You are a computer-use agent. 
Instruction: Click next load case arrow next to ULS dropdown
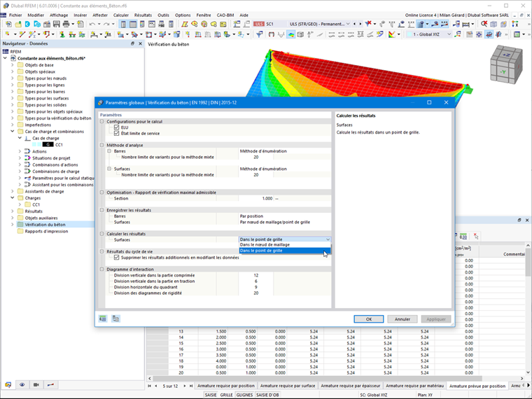point(360,24)
